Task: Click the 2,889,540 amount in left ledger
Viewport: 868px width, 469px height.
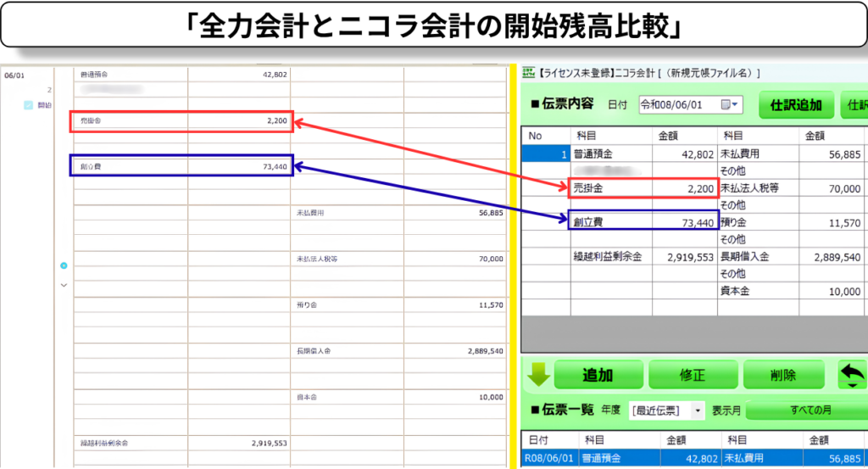Action: click(x=486, y=351)
